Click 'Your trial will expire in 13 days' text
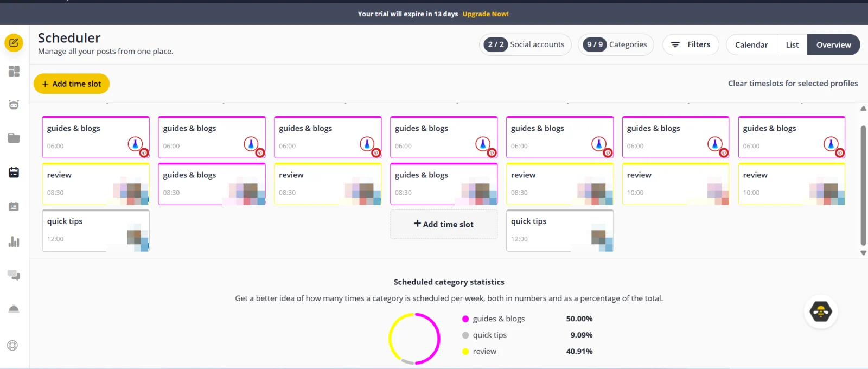Image resolution: width=868 pixels, height=369 pixels. (x=407, y=14)
